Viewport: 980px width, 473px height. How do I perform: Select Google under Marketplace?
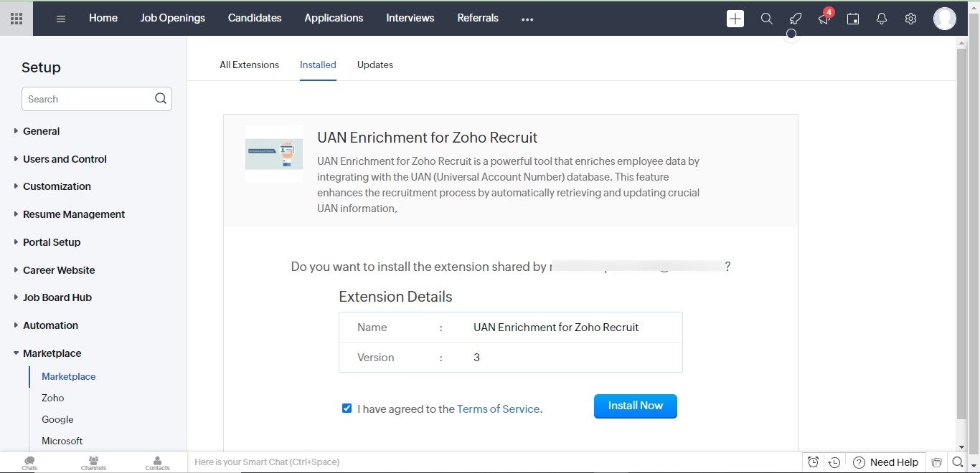(x=57, y=419)
